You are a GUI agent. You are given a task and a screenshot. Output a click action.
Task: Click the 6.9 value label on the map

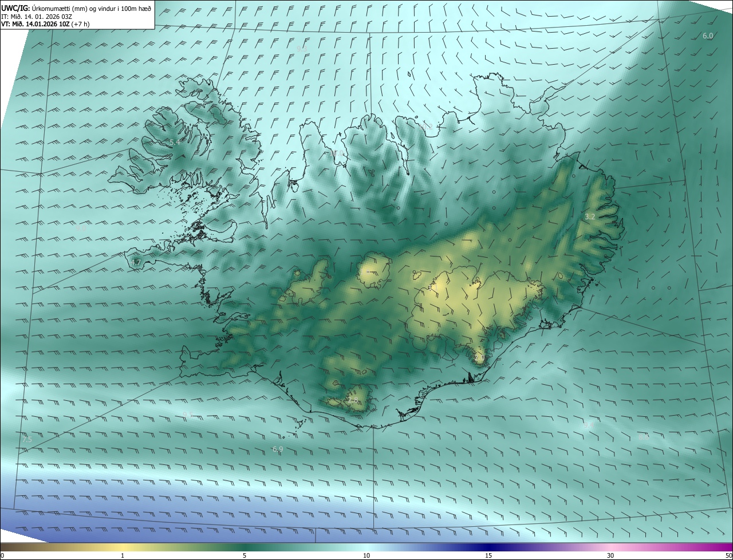(x=278, y=449)
